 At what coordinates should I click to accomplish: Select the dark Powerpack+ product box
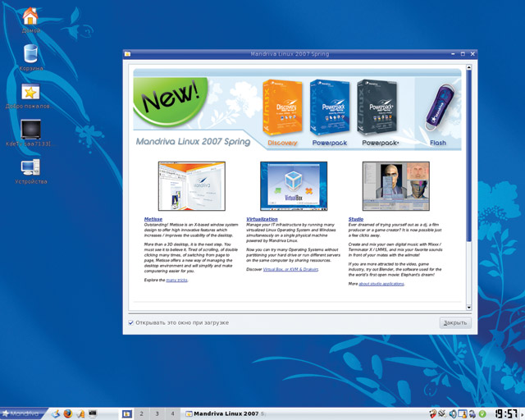(377, 107)
